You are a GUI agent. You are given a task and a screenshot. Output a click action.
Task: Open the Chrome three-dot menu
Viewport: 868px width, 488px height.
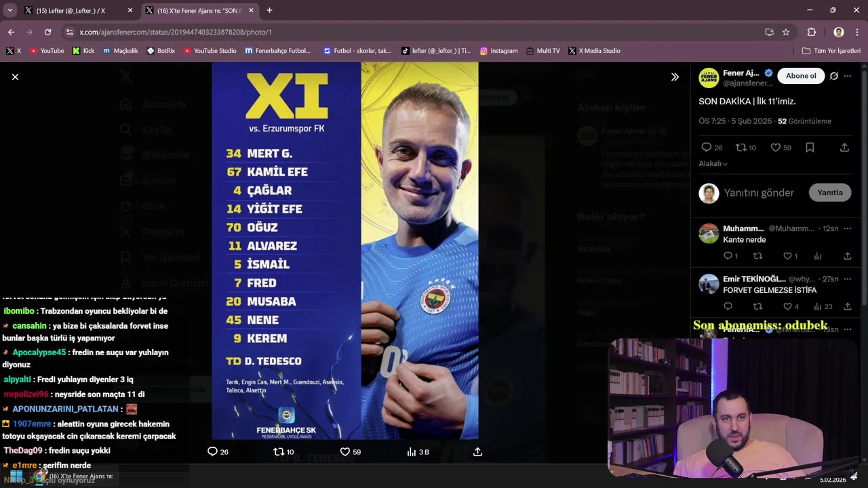(x=857, y=32)
